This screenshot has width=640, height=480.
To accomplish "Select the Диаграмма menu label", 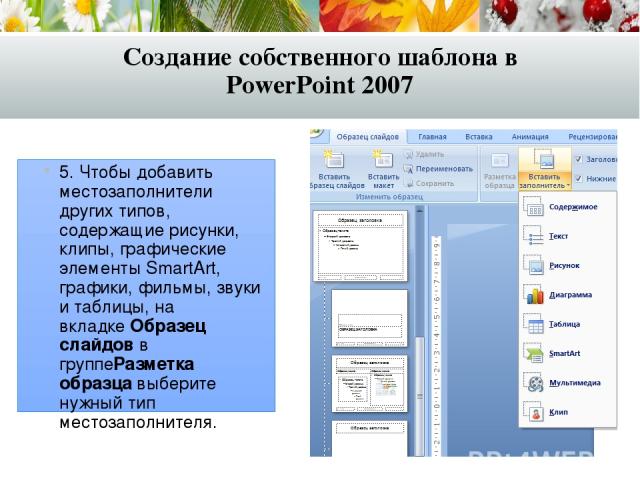I will point(570,295).
